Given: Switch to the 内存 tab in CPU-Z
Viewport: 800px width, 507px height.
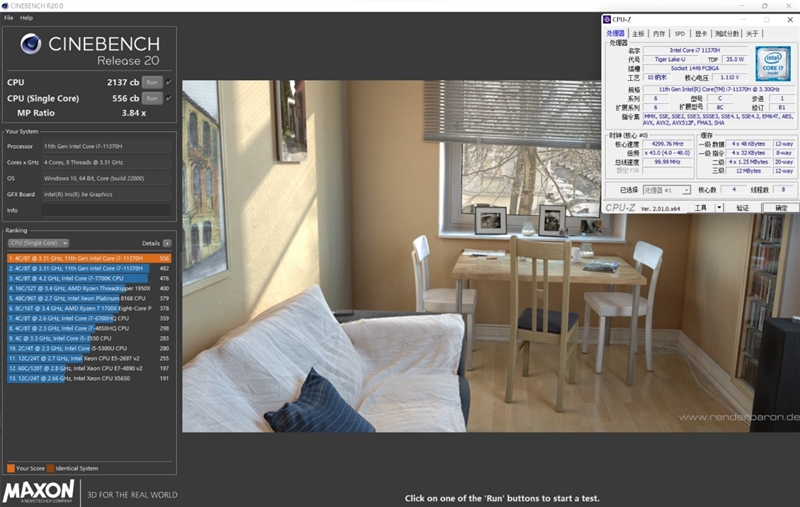Looking at the screenshot, I should (659, 34).
